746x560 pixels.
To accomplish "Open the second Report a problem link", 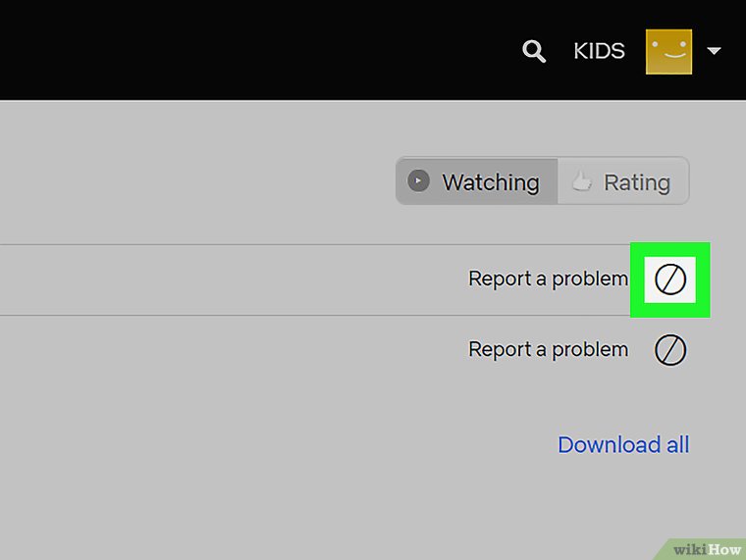I will (x=548, y=350).
